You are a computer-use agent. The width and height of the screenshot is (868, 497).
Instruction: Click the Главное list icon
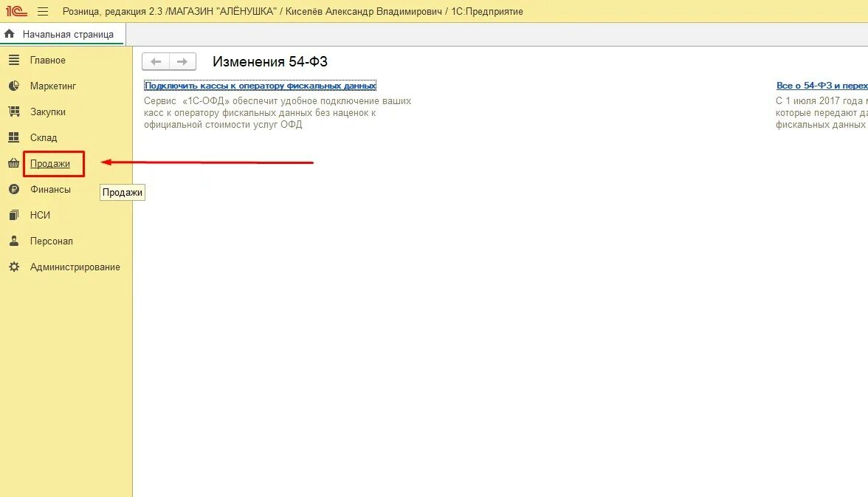tap(14, 60)
